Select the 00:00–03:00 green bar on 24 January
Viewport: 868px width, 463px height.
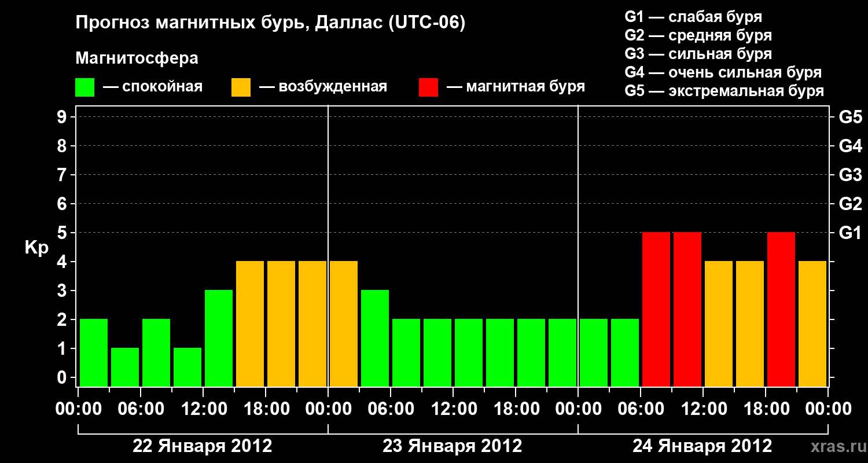coord(594,352)
